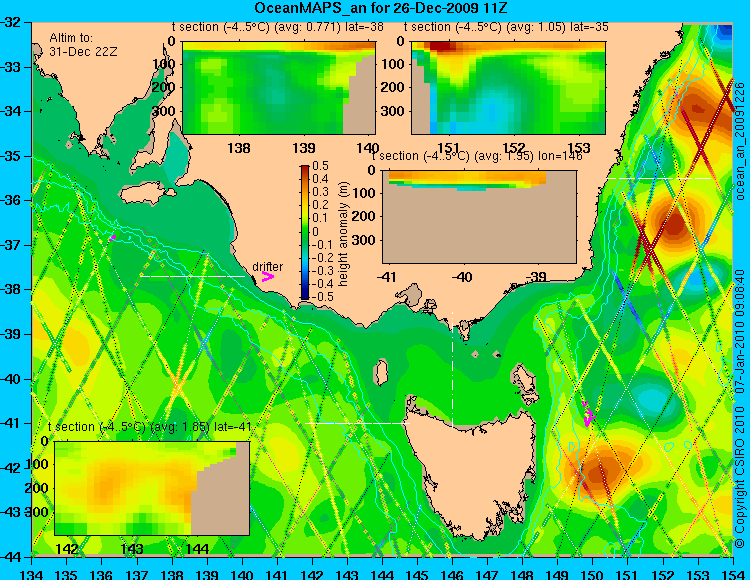This screenshot has width=750, height=580.
Task: Click the 143 label under the lat=-41 section
Action: (132, 548)
